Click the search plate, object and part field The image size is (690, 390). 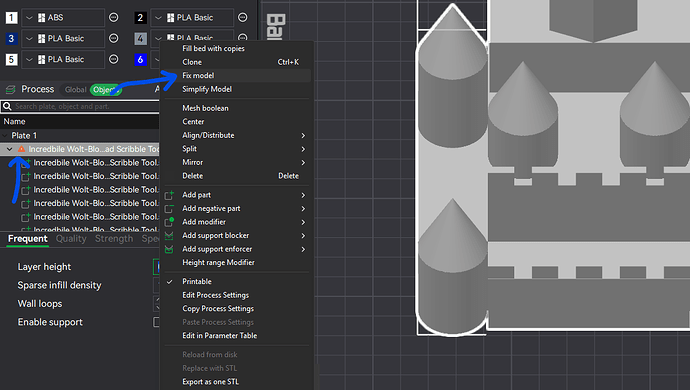click(x=81, y=106)
